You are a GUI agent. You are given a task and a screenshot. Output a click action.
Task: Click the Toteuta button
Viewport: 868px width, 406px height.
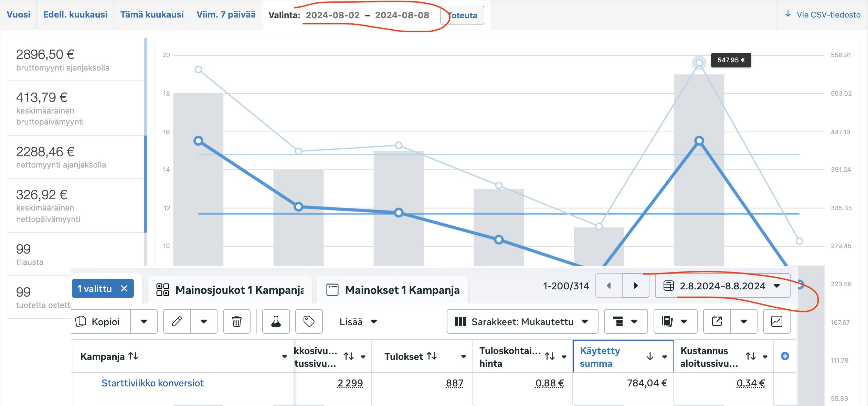[x=463, y=15]
